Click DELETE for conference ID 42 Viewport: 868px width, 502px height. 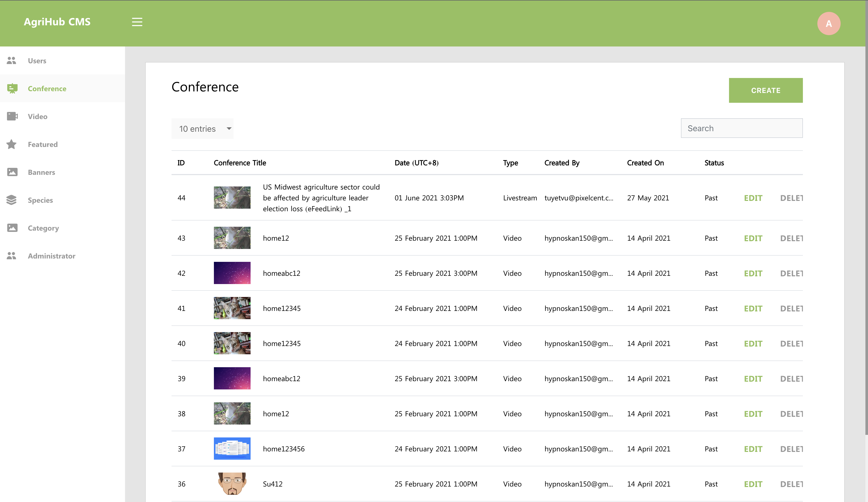pos(791,273)
